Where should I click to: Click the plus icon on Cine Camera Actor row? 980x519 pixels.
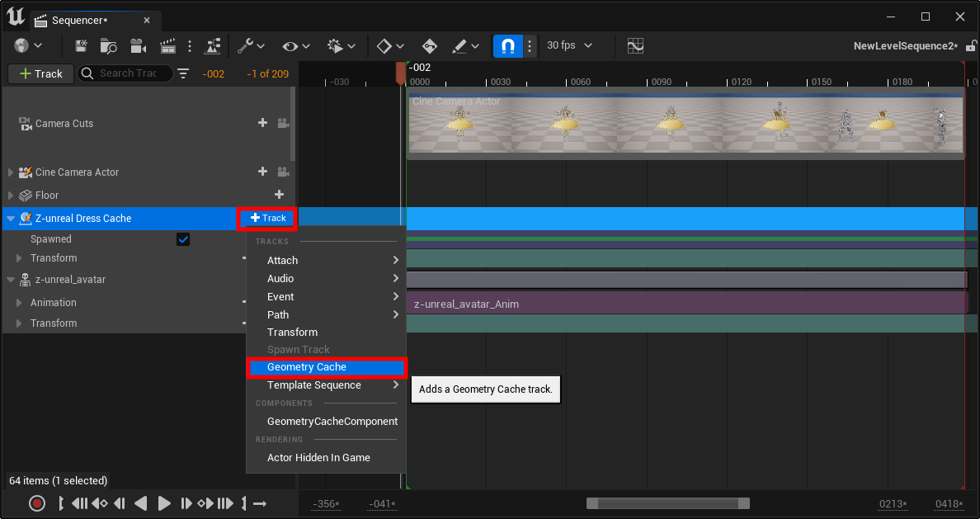262,172
